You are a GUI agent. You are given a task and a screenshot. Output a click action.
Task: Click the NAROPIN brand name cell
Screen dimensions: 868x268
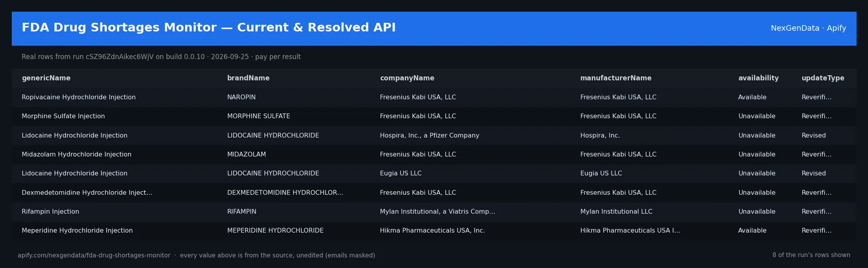(241, 97)
